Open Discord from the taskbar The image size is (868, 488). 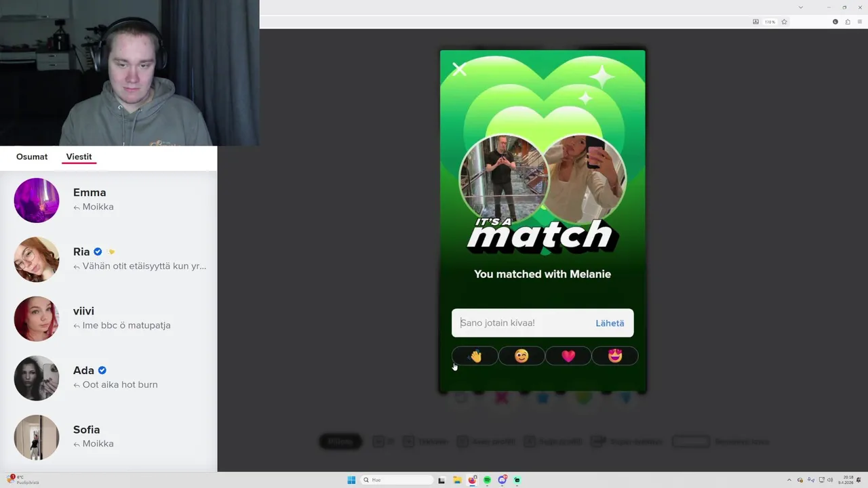point(502,480)
